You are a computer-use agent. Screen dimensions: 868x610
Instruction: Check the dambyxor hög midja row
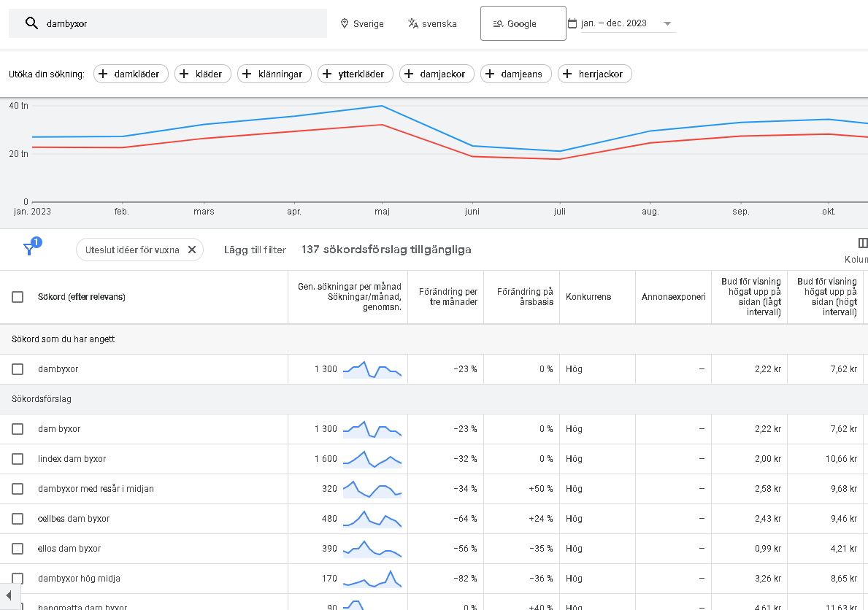[x=18, y=579]
